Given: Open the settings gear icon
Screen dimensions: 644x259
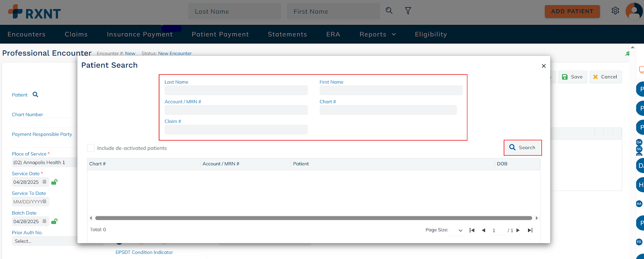Looking at the screenshot, I should pyautogui.click(x=615, y=11).
